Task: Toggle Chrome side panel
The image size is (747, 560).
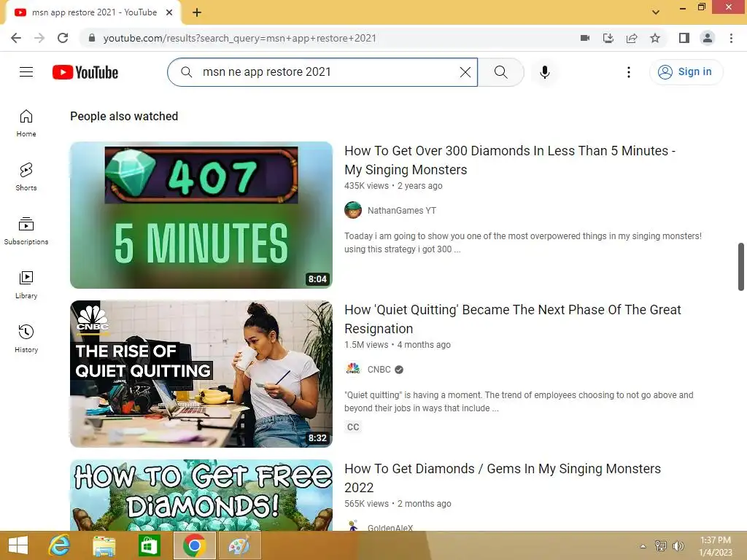Action: [684, 38]
